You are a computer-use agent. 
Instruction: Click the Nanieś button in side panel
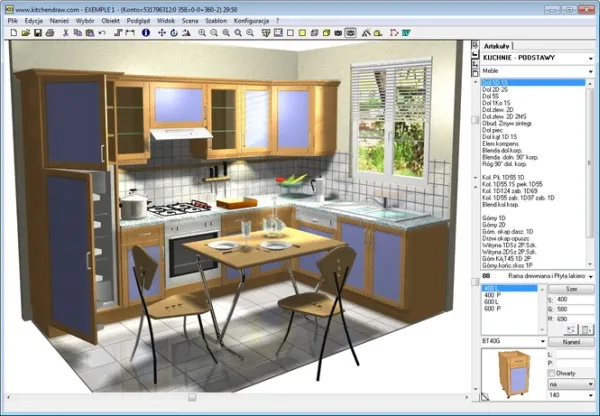click(571, 342)
